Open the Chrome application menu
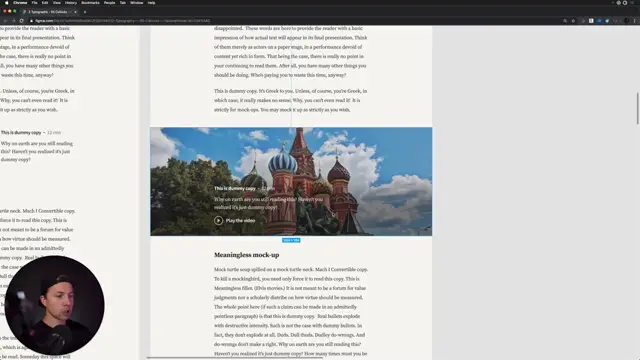640x360 pixels. (20, 2)
